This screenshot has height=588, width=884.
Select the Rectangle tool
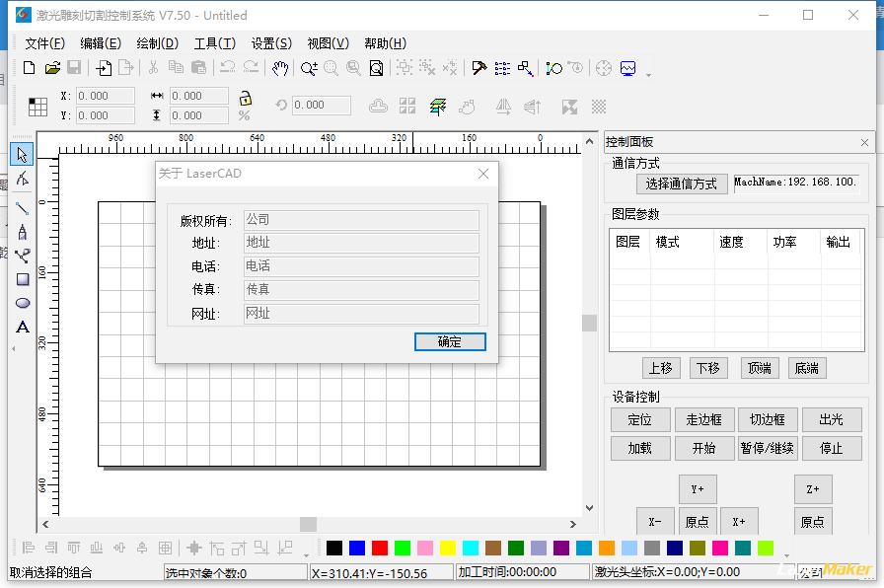23,279
